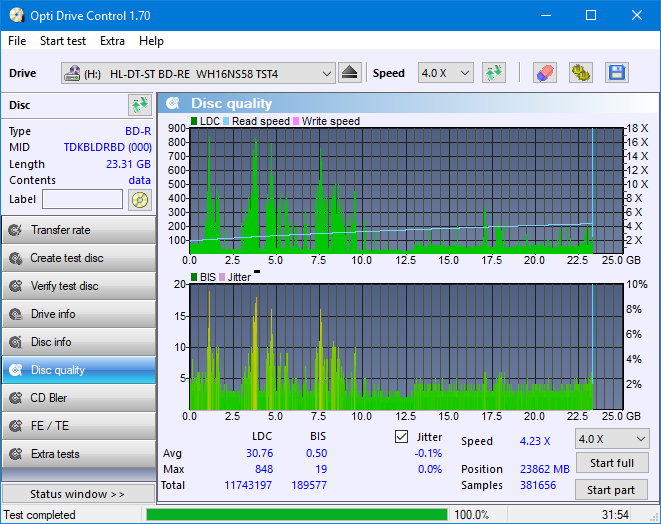The width and height of the screenshot is (661, 524).
Task: Expand the drive selection dropdown
Action: 327,73
